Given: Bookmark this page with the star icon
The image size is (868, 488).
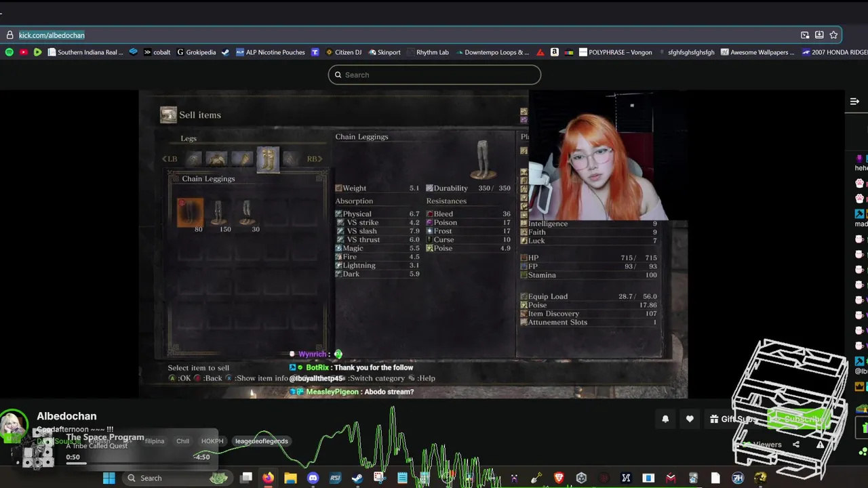Looking at the screenshot, I should coord(833,35).
